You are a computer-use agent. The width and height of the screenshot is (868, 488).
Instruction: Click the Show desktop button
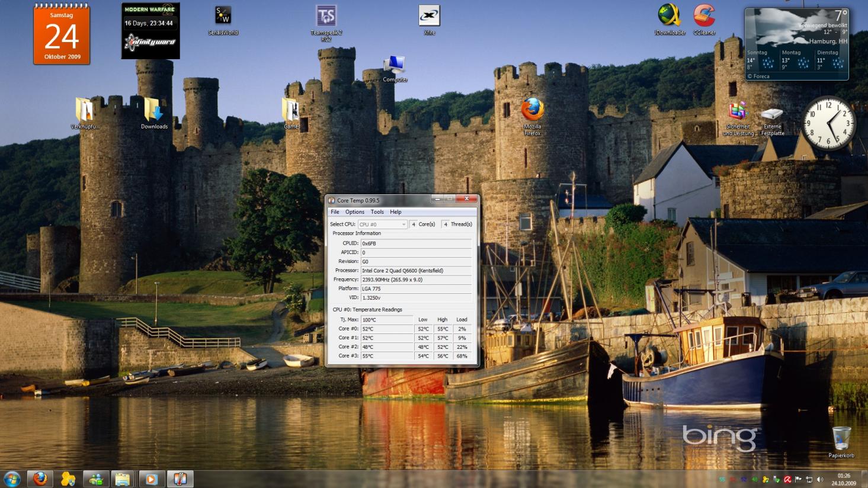pyautogui.click(x=864, y=479)
